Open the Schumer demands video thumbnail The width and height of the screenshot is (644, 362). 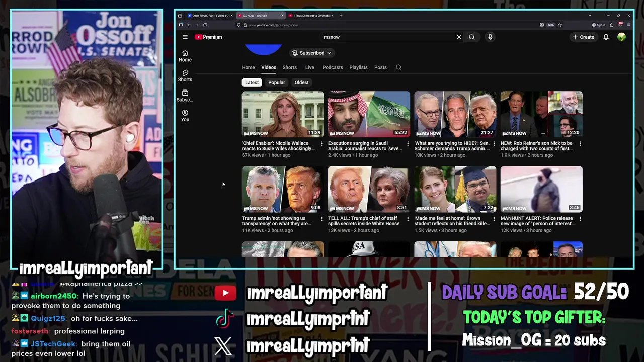click(x=455, y=114)
